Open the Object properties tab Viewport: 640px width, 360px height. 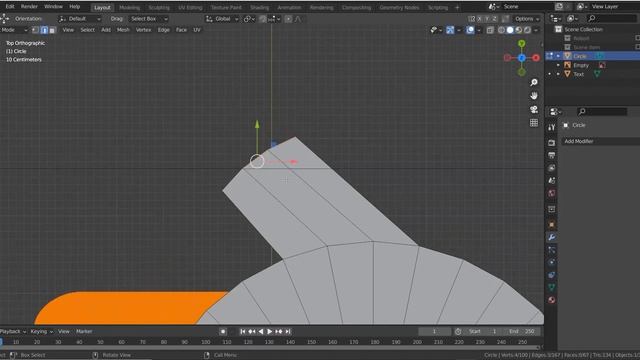click(x=551, y=224)
